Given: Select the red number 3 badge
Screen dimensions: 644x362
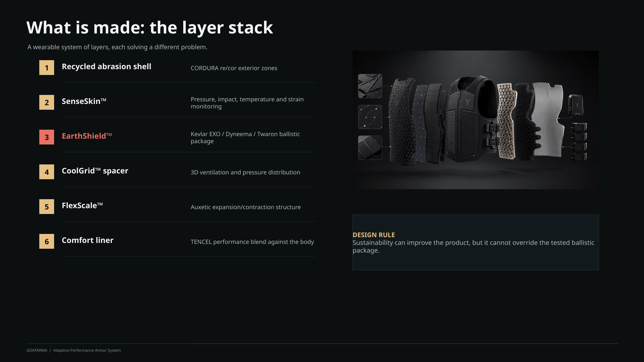Looking at the screenshot, I should click(x=47, y=137).
